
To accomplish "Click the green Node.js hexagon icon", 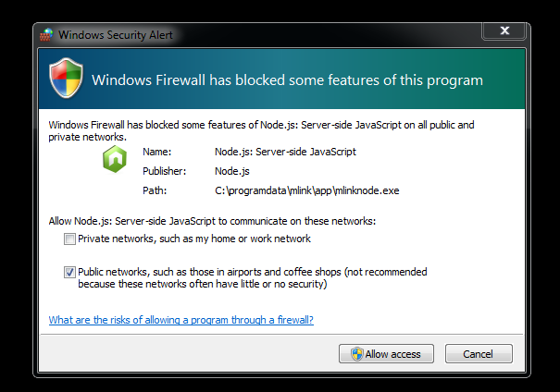I will [114, 160].
